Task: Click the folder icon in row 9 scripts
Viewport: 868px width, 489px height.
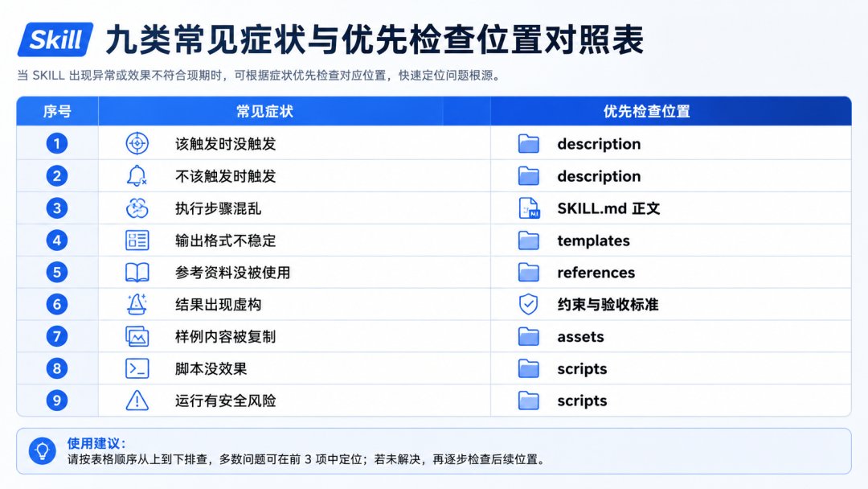Action: pos(529,401)
